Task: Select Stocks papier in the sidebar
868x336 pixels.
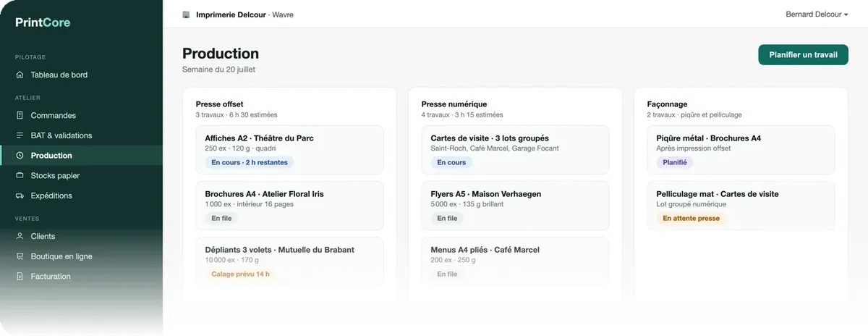Action: click(81, 175)
